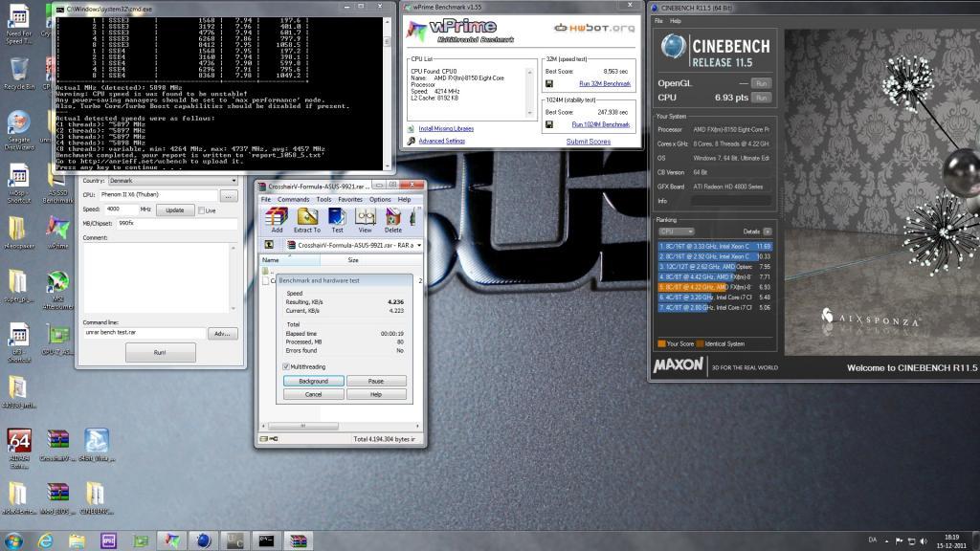Select the Seagate DiscWizard desktop icon

click(19, 130)
